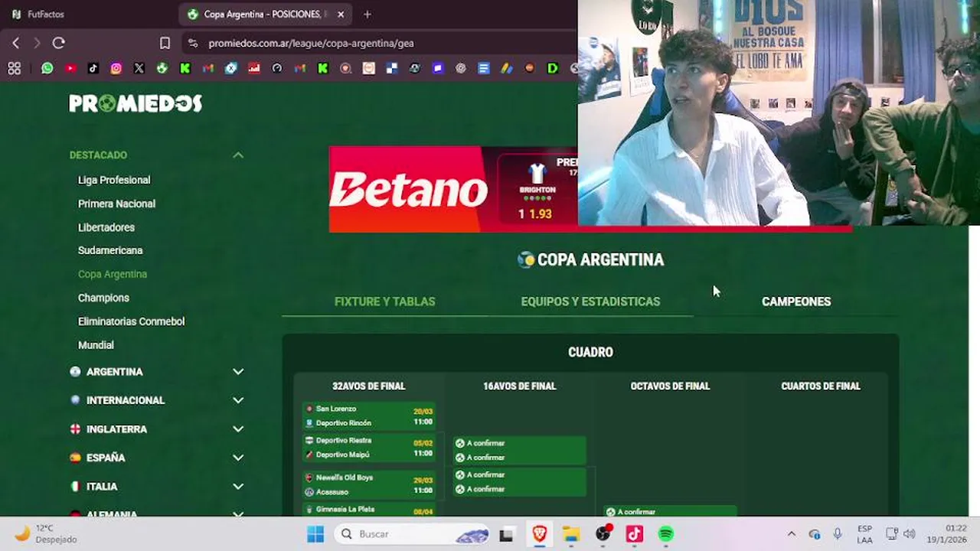The width and height of the screenshot is (980, 551).
Task: Open the browser apps grid icon
Action: click(14, 68)
